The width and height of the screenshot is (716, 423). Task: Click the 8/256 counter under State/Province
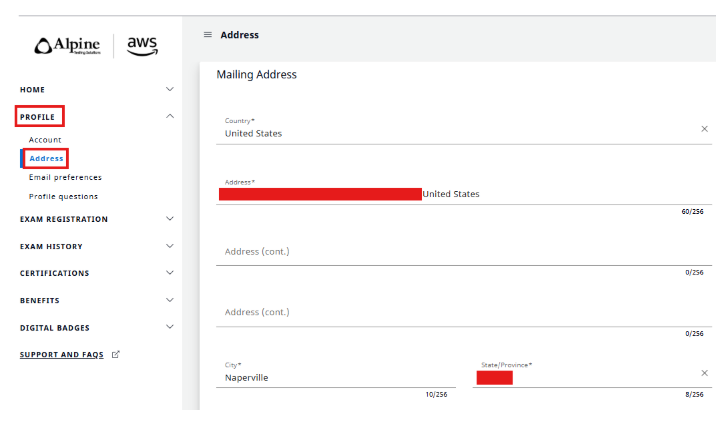pos(694,394)
